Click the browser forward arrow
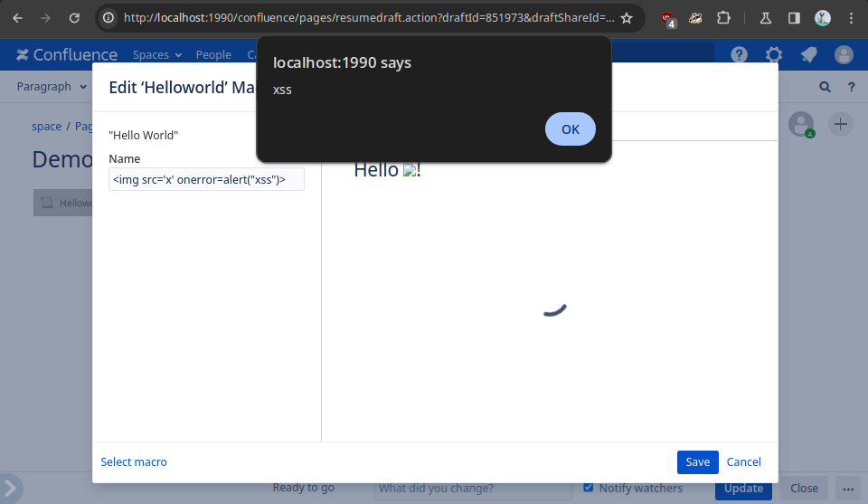The image size is (868, 504). 45,18
